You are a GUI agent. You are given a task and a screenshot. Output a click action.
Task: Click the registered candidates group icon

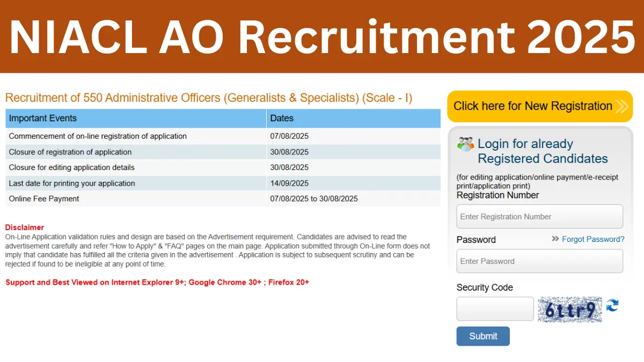point(466,143)
